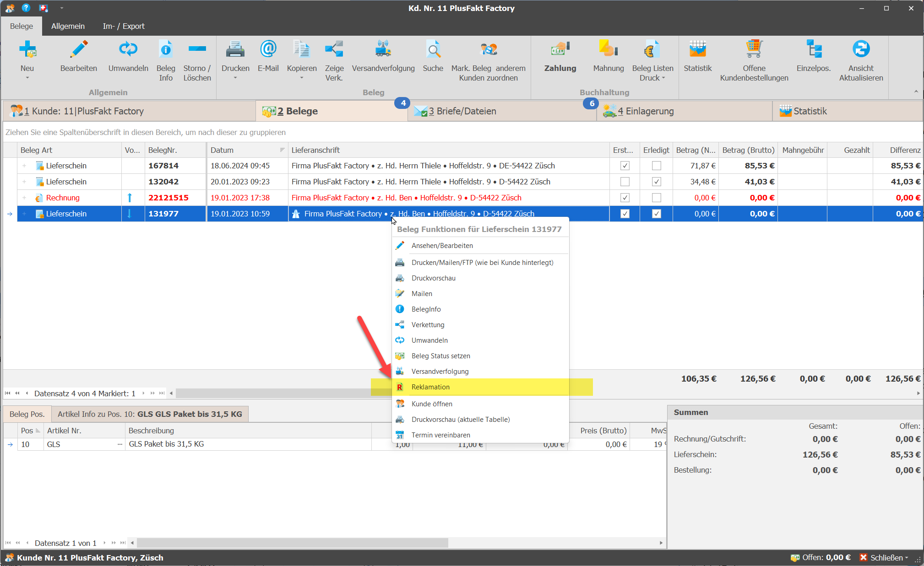The image size is (924, 566).
Task: Click down arrow icon in Lieferschein 131977 row
Action: click(x=130, y=214)
